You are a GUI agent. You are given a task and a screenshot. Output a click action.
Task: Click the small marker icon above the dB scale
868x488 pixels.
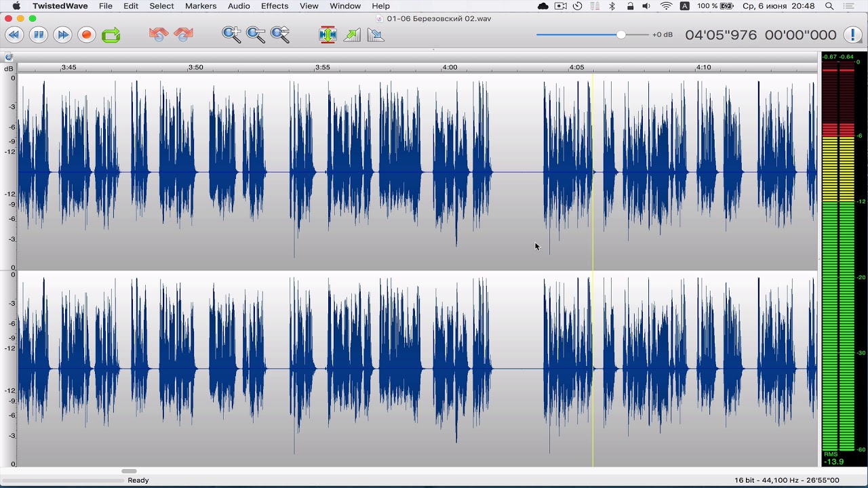pos(9,57)
